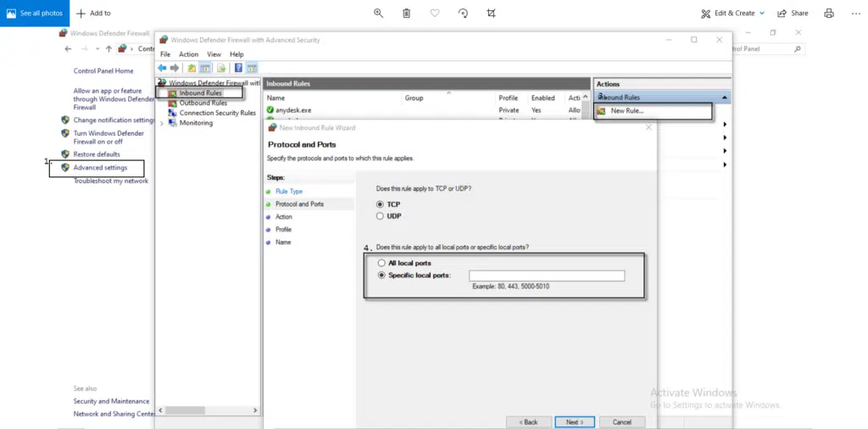Click the crop icon in Photos toolbar
The width and height of the screenshot is (868, 429).
[491, 14]
